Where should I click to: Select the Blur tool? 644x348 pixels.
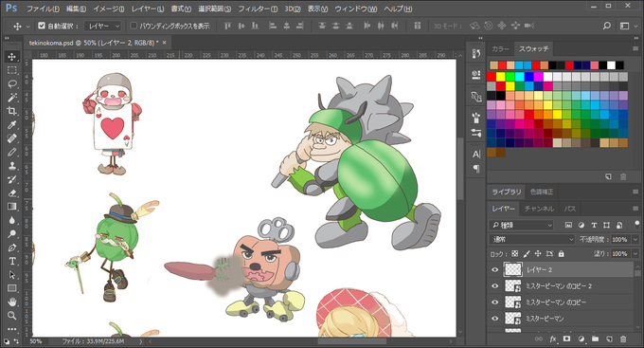pyautogui.click(x=12, y=220)
